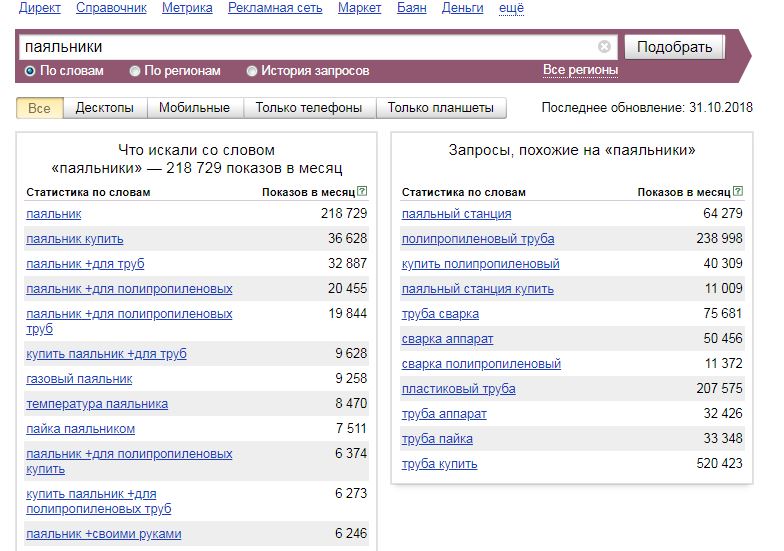Open the 'паяльник +для полипропиленовых труб' query link

[129, 321]
